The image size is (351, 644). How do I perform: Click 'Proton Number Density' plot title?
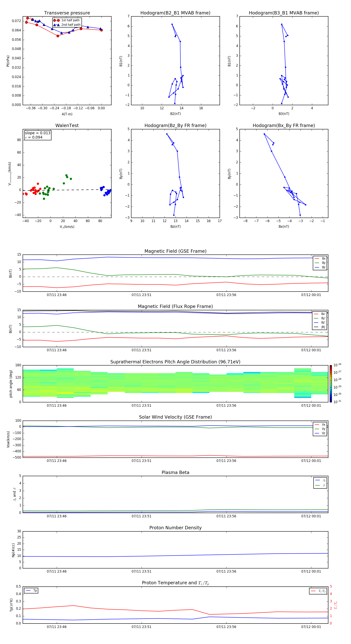click(x=175, y=528)
